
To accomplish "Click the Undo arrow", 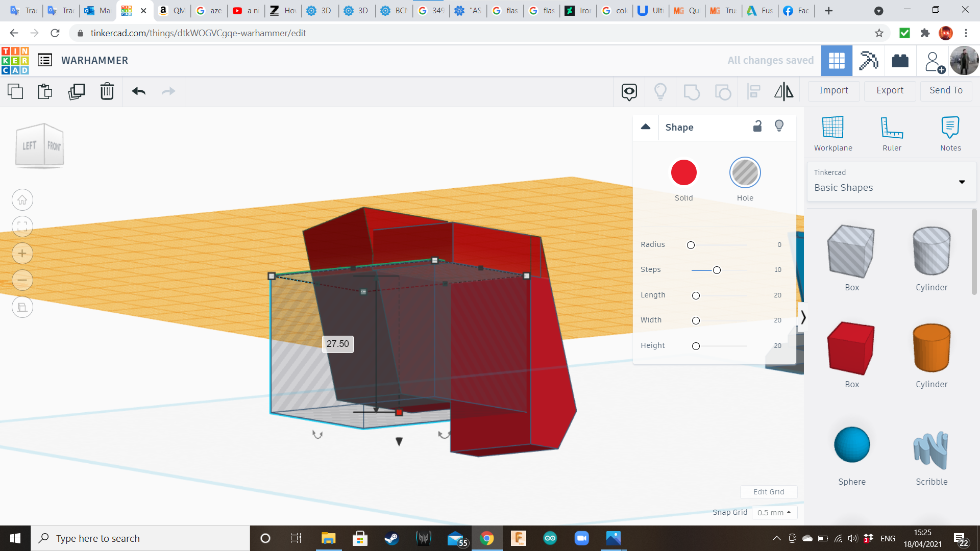I will [139, 91].
